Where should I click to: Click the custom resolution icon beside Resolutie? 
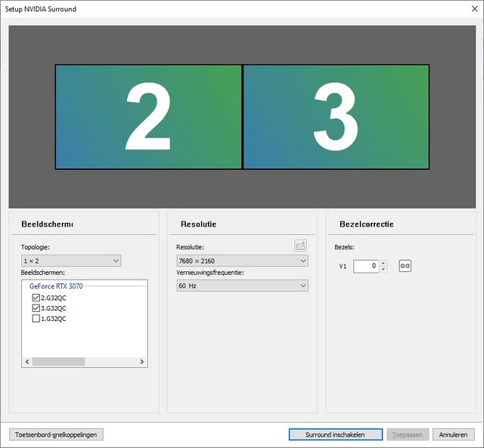(300, 246)
